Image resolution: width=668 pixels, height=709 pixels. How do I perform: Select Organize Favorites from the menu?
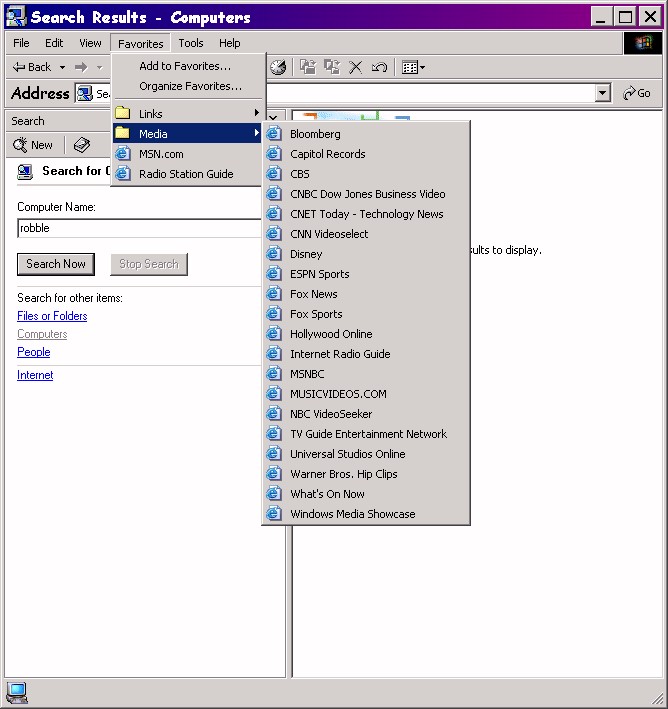(190, 86)
